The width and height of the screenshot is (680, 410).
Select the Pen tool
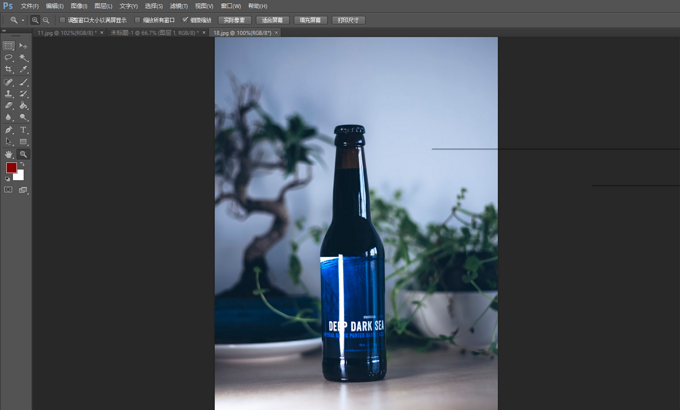[9, 130]
